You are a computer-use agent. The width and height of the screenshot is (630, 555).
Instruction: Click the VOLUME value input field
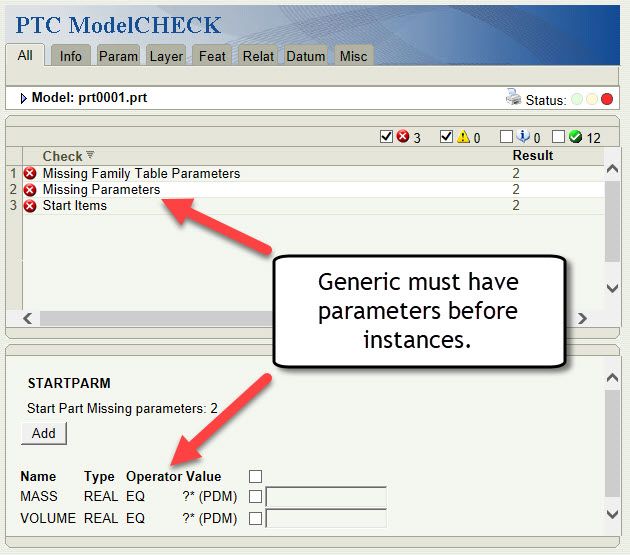coord(326,518)
